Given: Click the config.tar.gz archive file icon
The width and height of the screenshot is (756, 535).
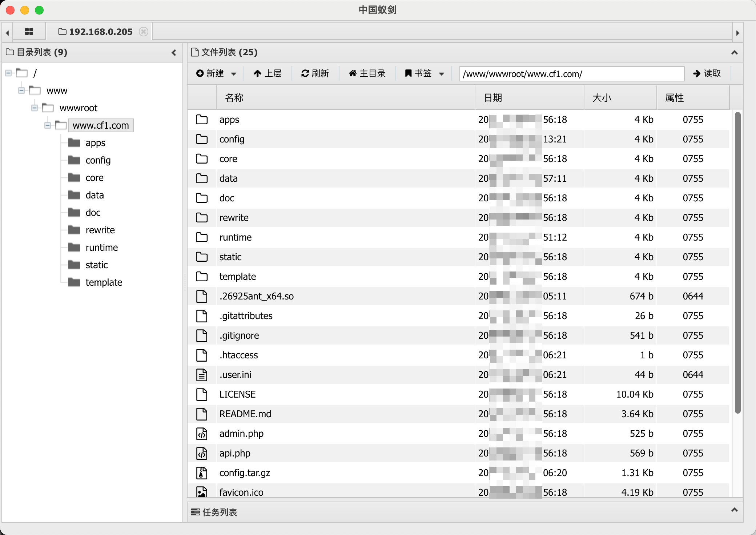Looking at the screenshot, I should tap(202, 473).
